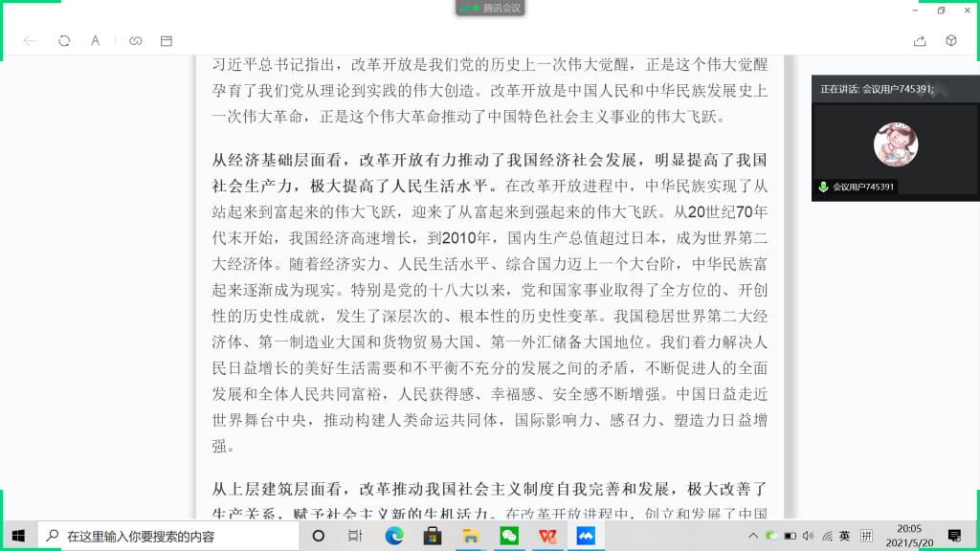Click the avatar of 会议用户745391
980x551 pixels.
(895, 143)
